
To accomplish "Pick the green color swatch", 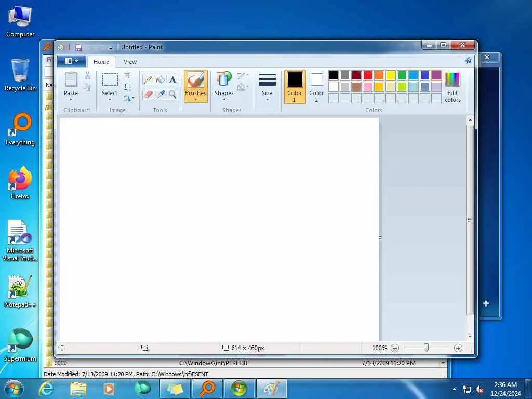I will coord(402,75).
